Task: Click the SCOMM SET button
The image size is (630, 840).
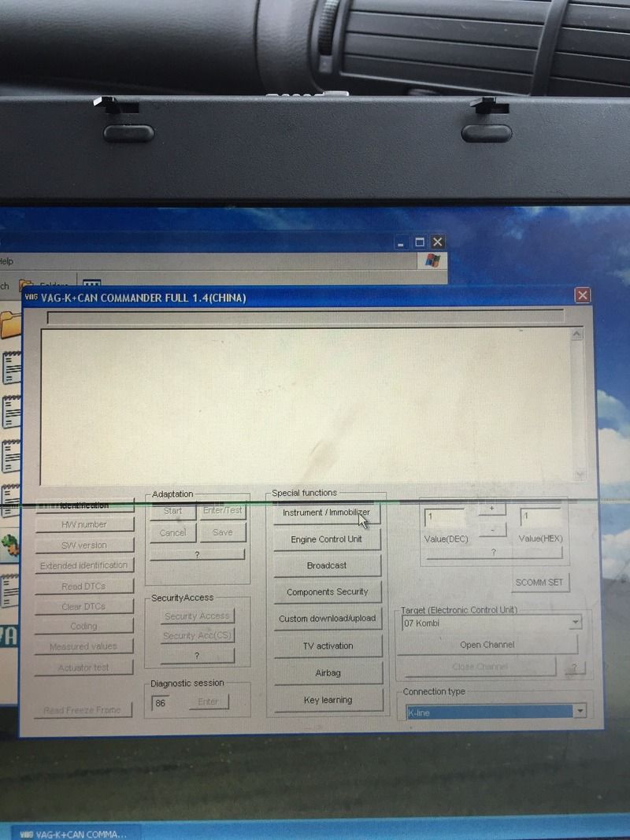Action: click(539, 583)
